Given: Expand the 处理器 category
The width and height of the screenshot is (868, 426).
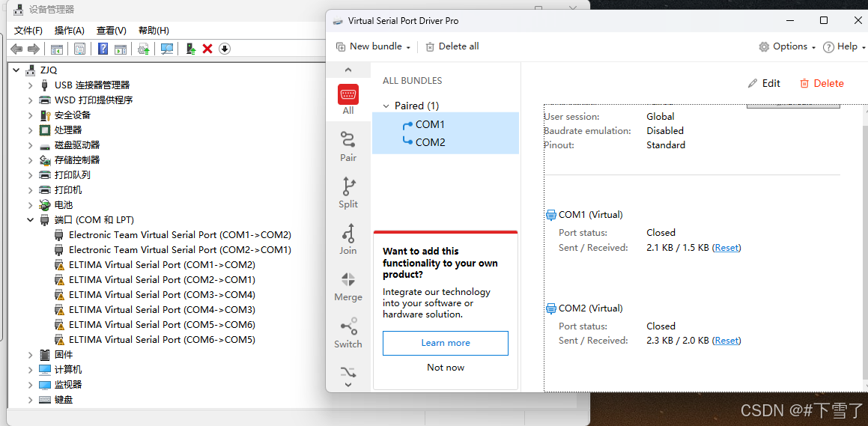Looking at the screenshot, I should pyautogui.click(x=31, y=130).
